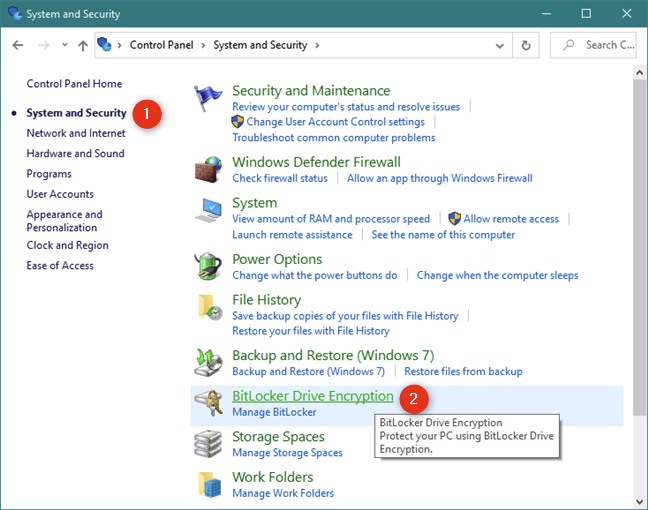This screenshot has width=648, height=510.
Task: Refresh the Control Panel view
Action: point(526,45)
